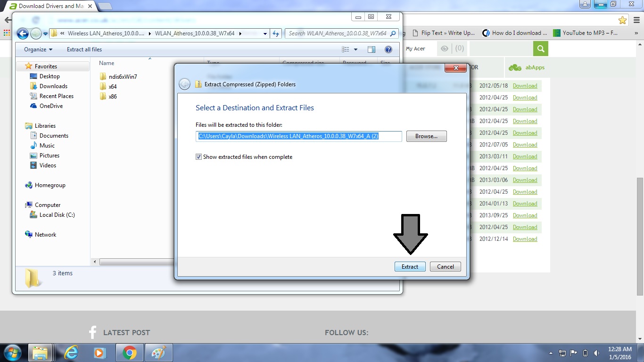This screenshot has width=644, height=362.
Task: Open the Pictures library
Action: point(45,156)
